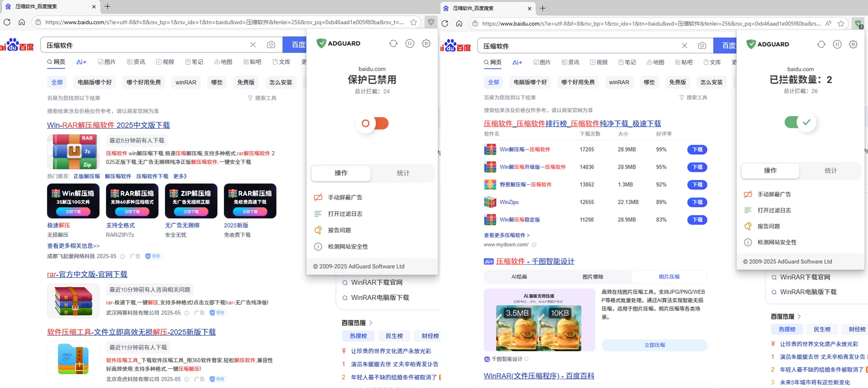Open new tab in left browser
Viewport: 868px width, 388px height.
pos(108,7)
